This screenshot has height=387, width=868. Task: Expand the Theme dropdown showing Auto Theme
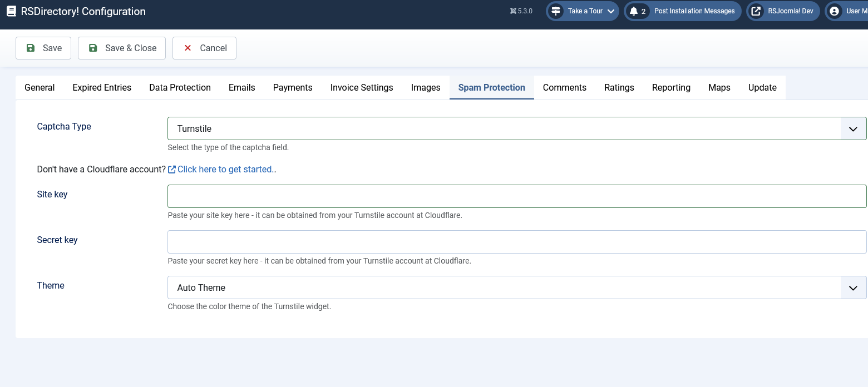(517, 287)
